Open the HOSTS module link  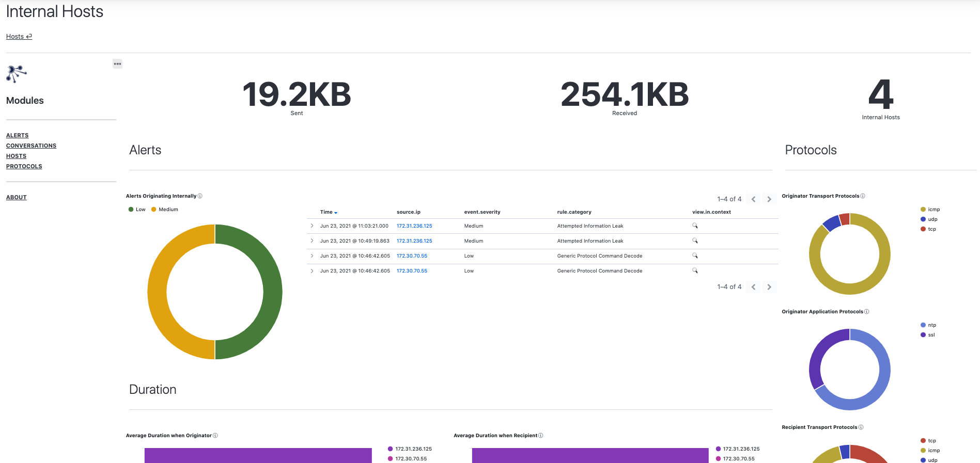pos(16,156)
